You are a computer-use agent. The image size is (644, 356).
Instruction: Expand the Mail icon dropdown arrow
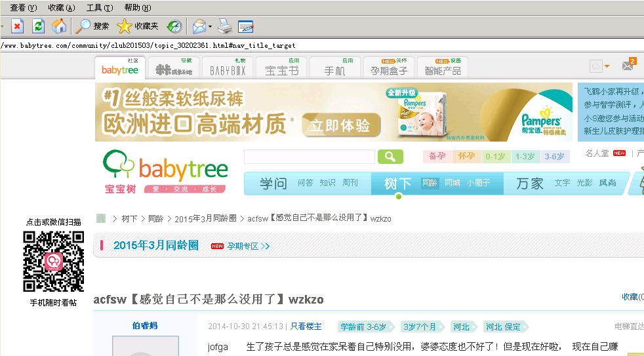[210, 27]
